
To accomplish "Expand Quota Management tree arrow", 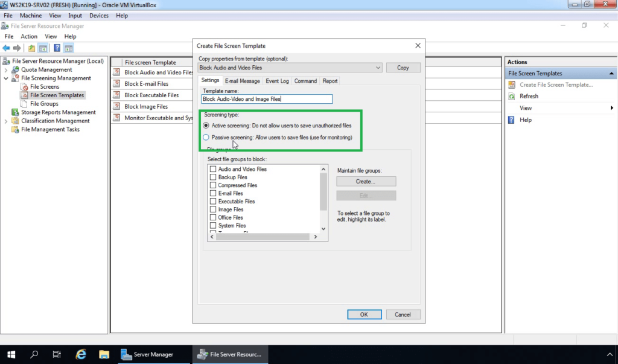I will coord(6,70).
